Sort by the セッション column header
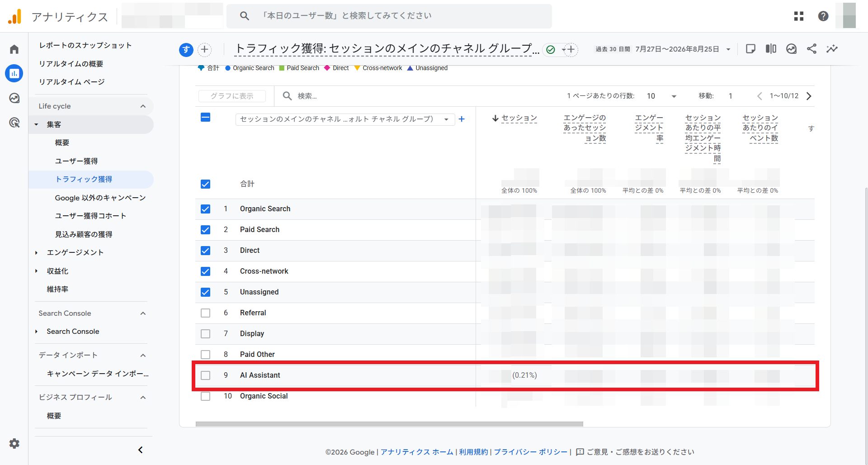868x465 pixels. click(519, 118)
